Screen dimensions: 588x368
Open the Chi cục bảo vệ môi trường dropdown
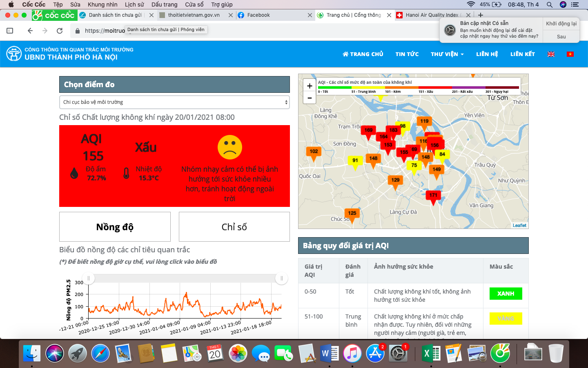174,102
